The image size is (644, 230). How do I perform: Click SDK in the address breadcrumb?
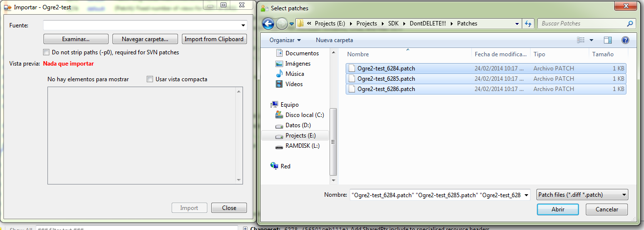(394, 23)
